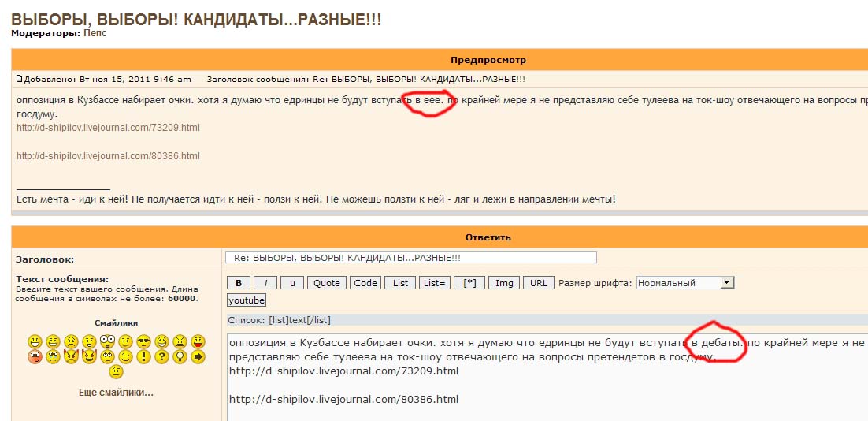Insert a URL tag
The image size is (868, 421).
[538, 283]
